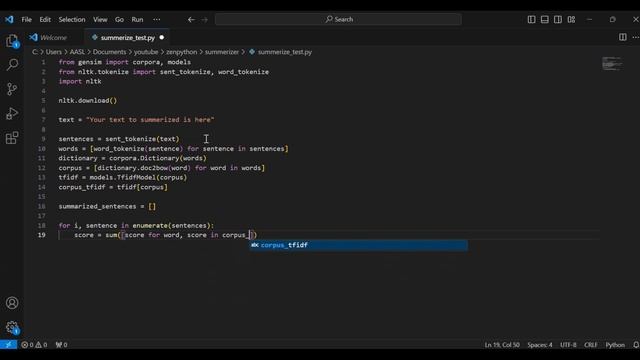Click the remote window status bar icon
This screenshot has width=640, height=360.
(x=8, y=344)
